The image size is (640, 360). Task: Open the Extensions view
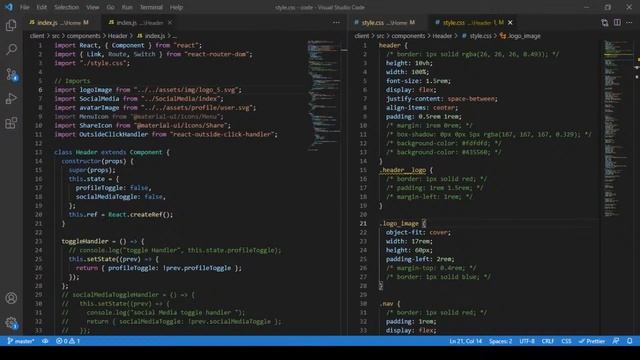click(x=11, y=123)
